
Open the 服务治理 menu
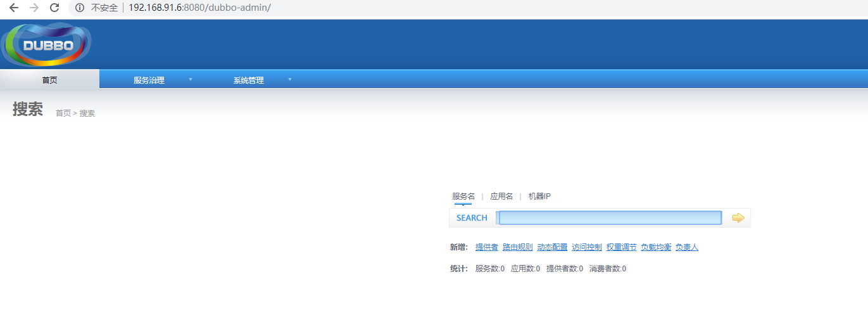[149, 81]
